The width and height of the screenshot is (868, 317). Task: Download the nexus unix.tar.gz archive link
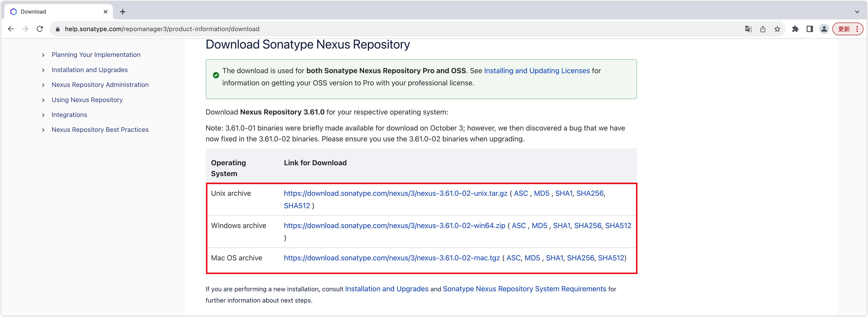(396, 193)
